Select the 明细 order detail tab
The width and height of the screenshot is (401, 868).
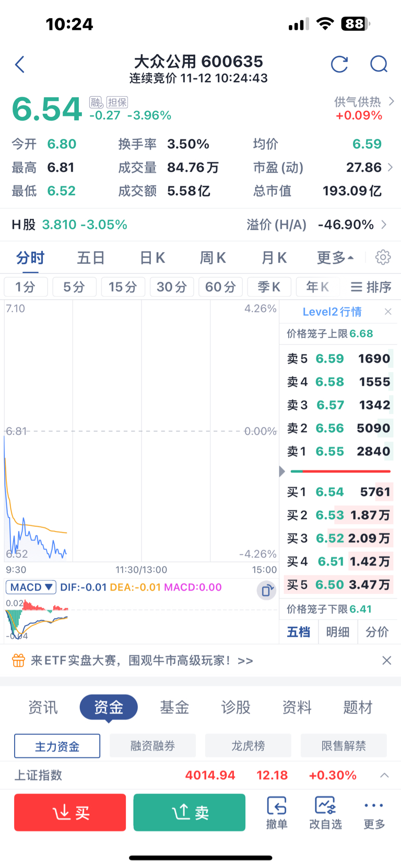[338, 632]
